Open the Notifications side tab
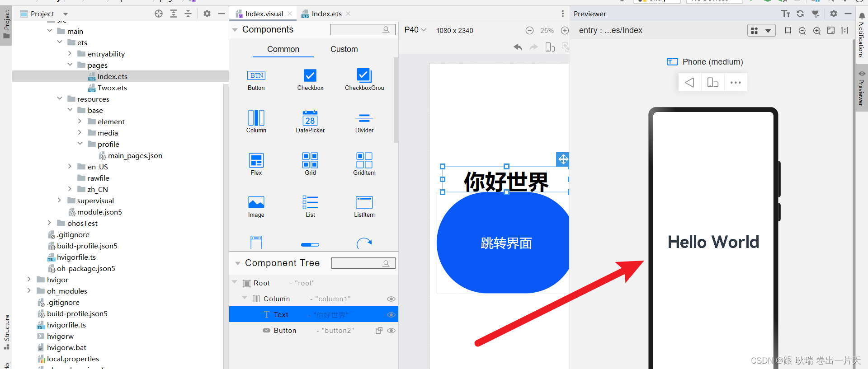This screenshot has height=369, width=868. [x=861, y=35]
